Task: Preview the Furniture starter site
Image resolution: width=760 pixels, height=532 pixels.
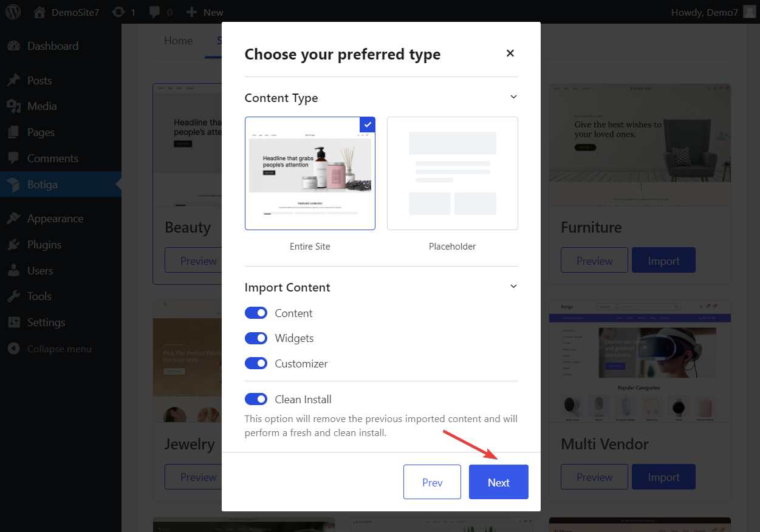Action: pyautogui.click(x=594, y=260)
